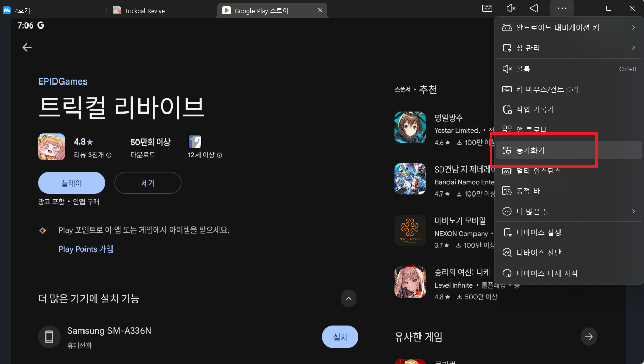Click the 제거 uninstall button

point(148,183)
